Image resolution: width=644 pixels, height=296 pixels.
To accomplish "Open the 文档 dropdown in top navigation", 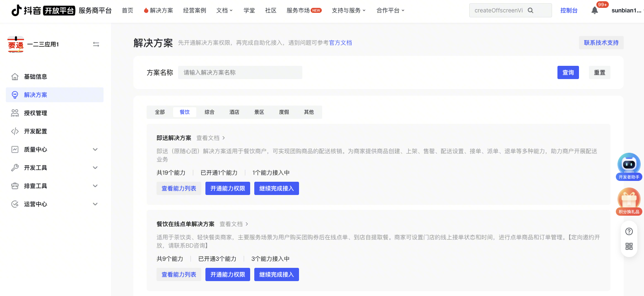I will 224,10.
